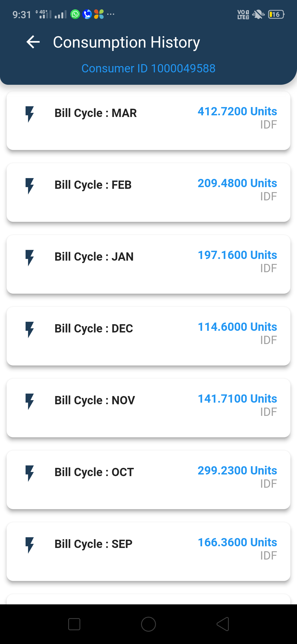The height and width of the screenshot is (644, 297).
Task: Open the Bill Cycle : JAN label
Action: 94,257
